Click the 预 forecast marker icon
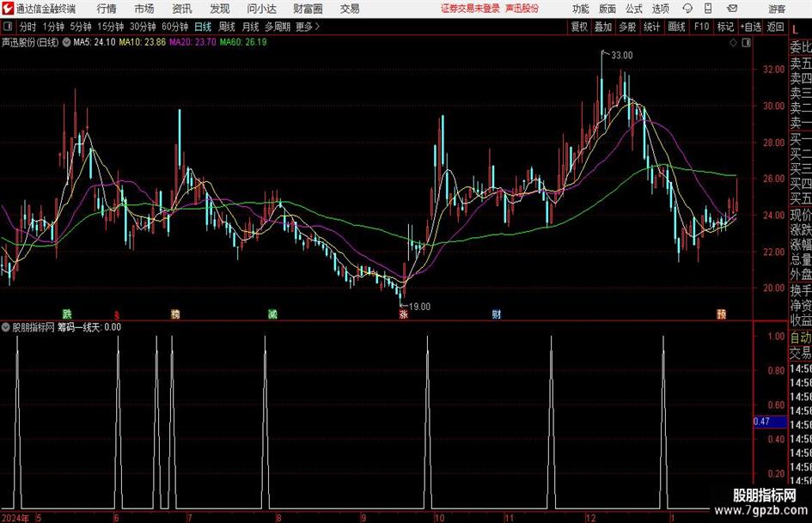Viewport: 812px width, 523px height. click(722, 314)
